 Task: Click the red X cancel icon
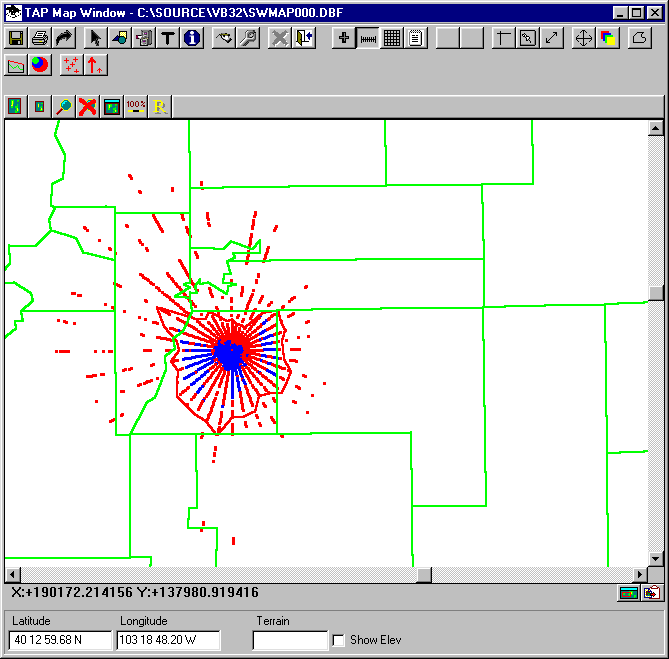(87, 106)
